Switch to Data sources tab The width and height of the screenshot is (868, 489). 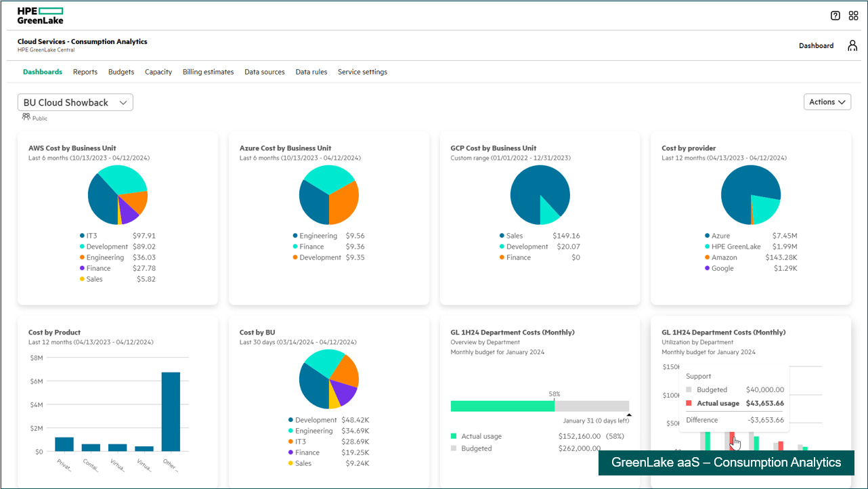pyautogui.click(x=265, y=72)
